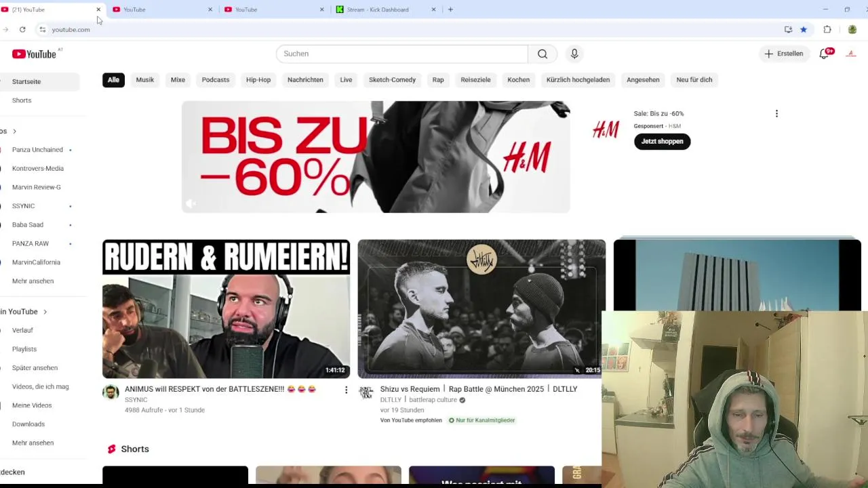Select the Reiseziele filter chip
Screen dimensions: 868x488
tap(475, 80)
